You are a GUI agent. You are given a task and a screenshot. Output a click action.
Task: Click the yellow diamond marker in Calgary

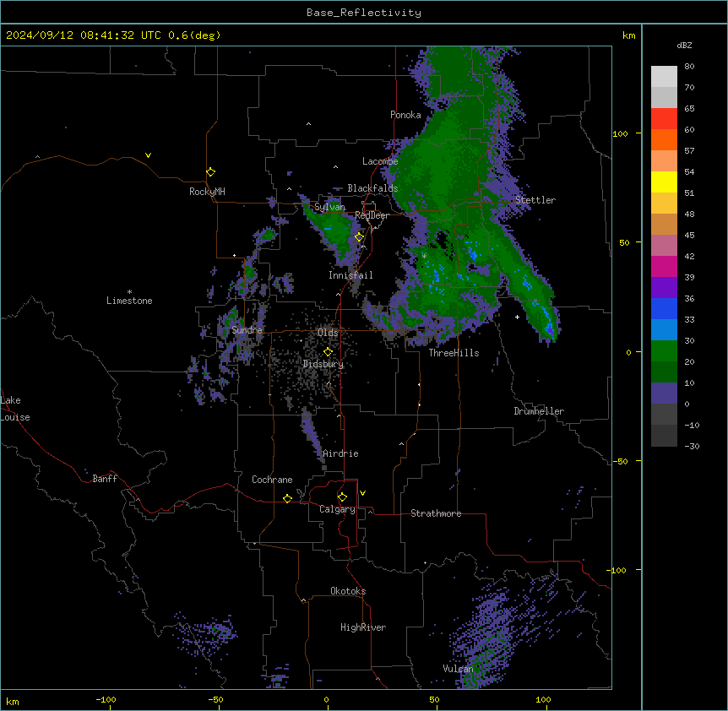(342, 497)
